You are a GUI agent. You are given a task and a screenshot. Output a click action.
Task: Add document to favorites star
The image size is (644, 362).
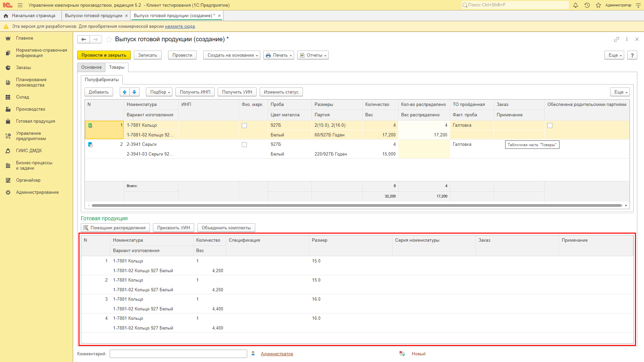(x=109, y=40)
